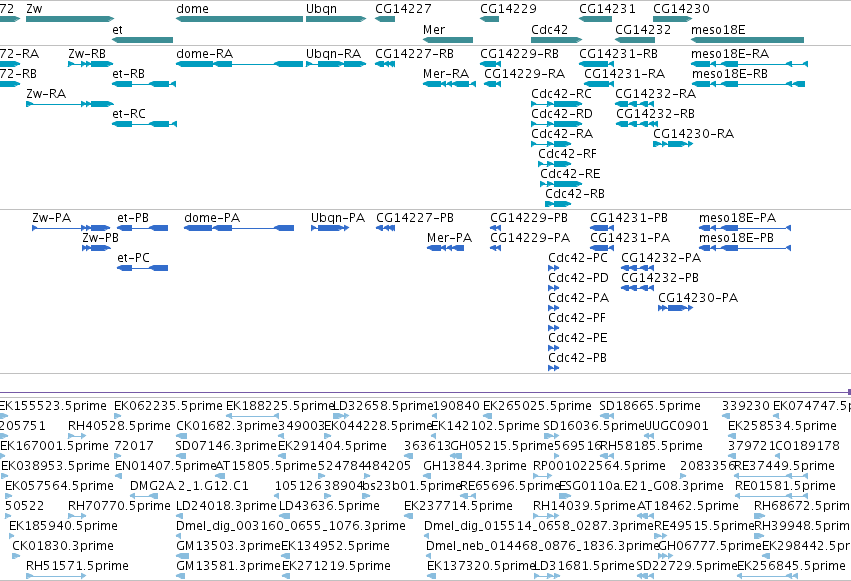Open the meso18E-PA protein label
The image size is (851, 581).
pos(737,218)
